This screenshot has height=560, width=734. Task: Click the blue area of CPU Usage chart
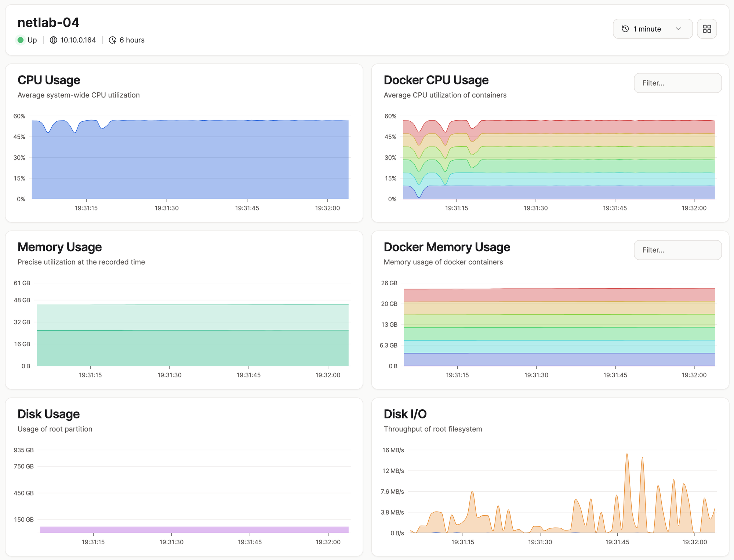(191, 161)
